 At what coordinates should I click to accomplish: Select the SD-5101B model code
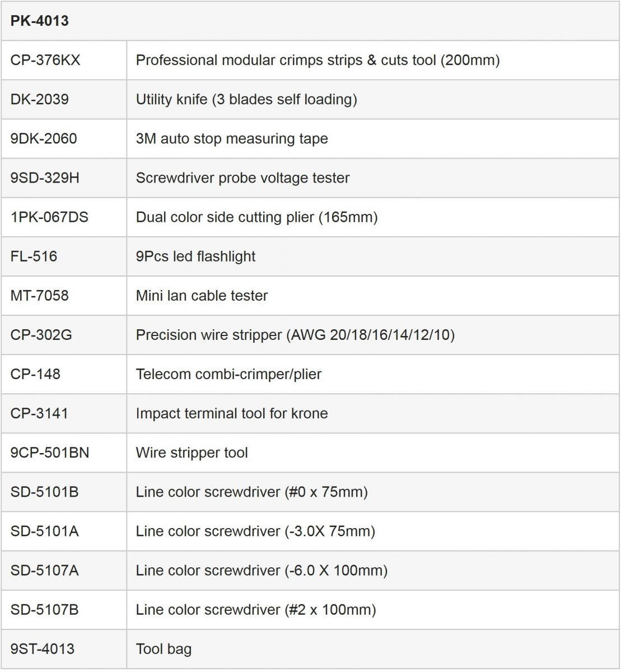click(x=44, y=492)
